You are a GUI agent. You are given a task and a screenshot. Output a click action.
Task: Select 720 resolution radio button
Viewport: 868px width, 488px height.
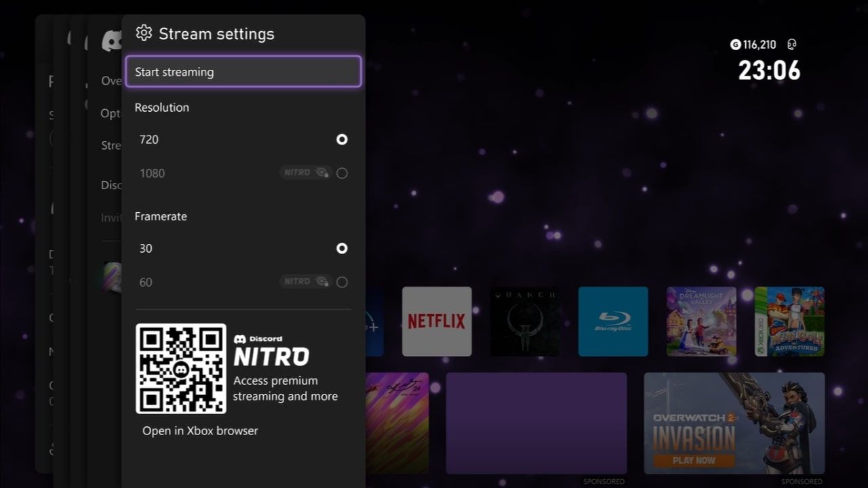click(x=342, y=140)
